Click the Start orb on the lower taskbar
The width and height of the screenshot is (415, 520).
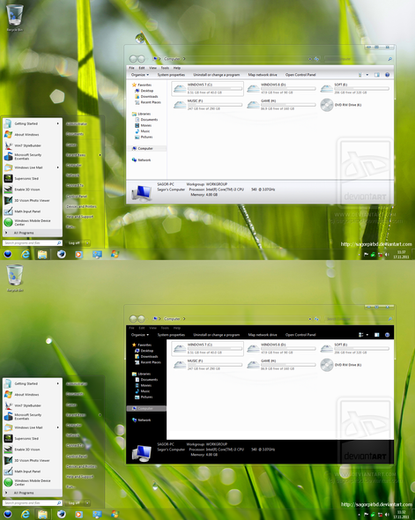point(8,514)
